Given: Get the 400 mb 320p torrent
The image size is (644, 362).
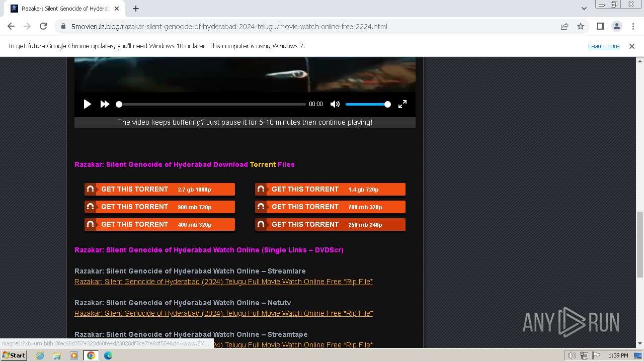Looking at the screenshot, I should [x=159, y=225].
